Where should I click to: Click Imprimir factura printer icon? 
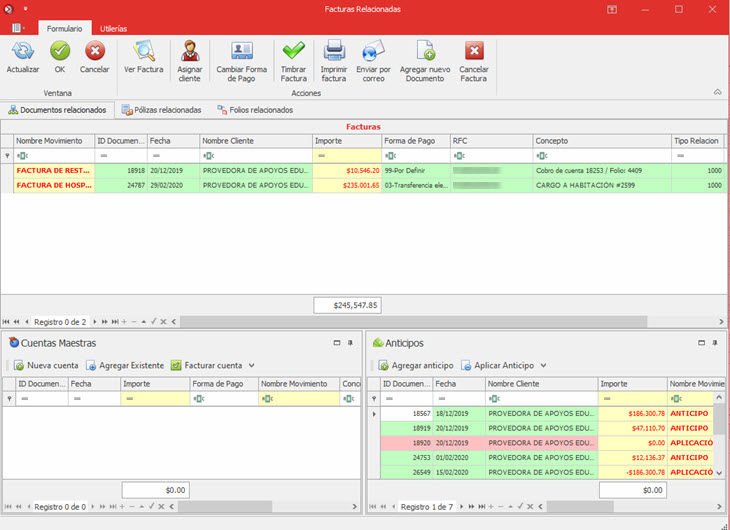334,52
